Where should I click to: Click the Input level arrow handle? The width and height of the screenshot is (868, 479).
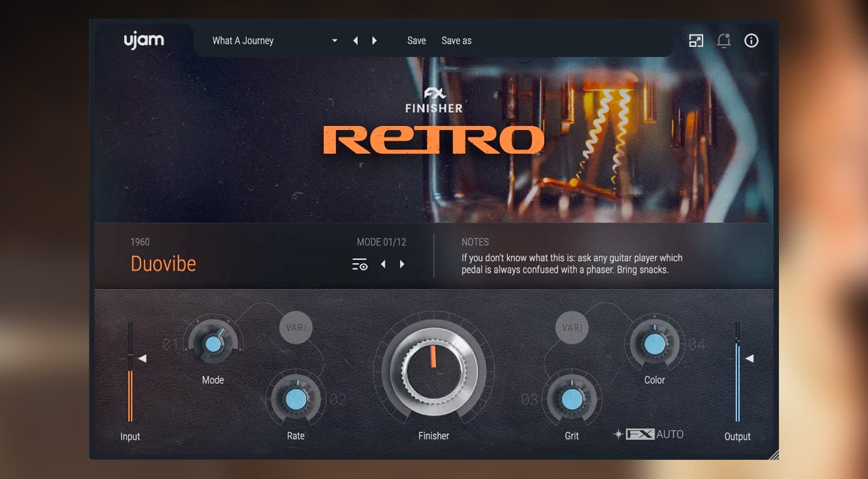coord(143,358)
